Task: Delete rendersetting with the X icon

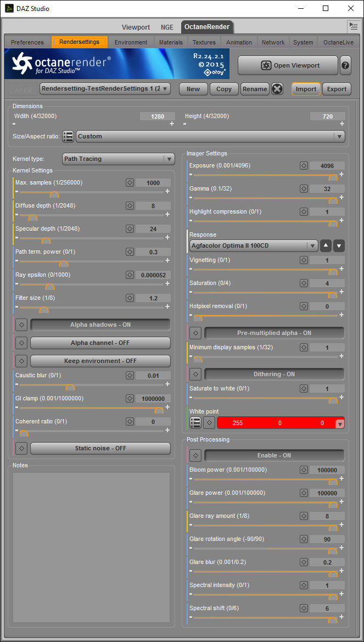Action: click(277, 89)
